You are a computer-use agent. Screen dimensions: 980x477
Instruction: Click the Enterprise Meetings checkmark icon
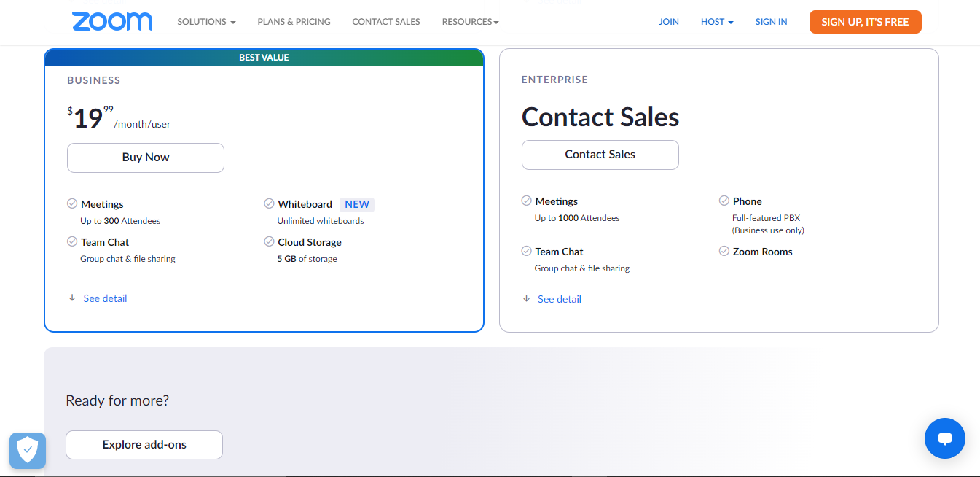(526, 201)
